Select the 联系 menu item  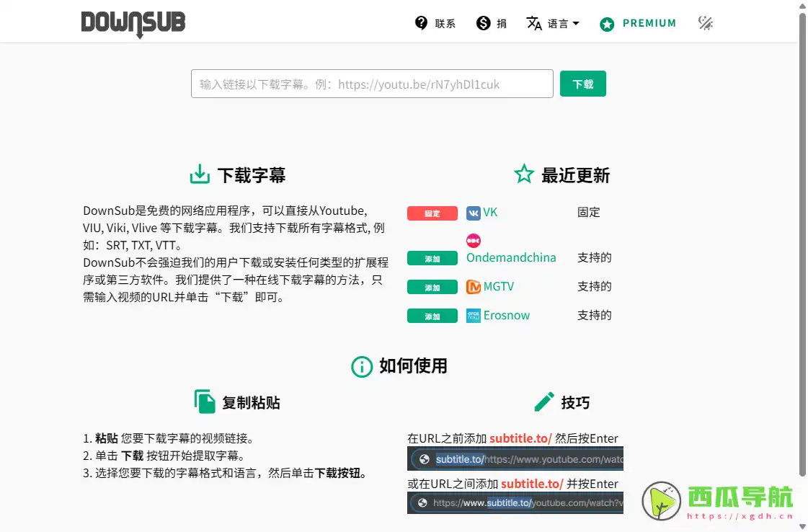(446, 22)
